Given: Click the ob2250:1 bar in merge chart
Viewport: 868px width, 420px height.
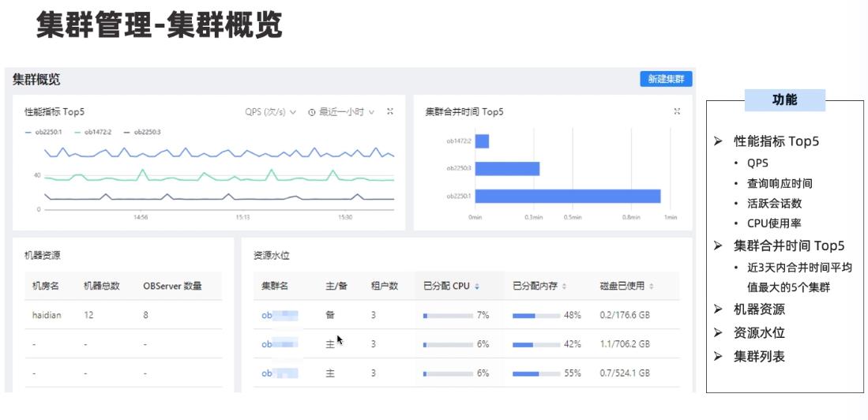Looking at the screenshot, I should click(567, 196).
